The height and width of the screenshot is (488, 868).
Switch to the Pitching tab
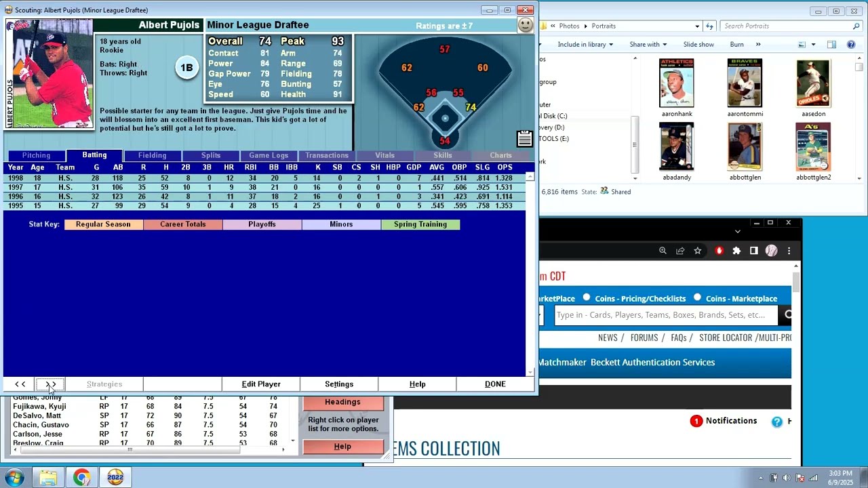coord(36,156)
